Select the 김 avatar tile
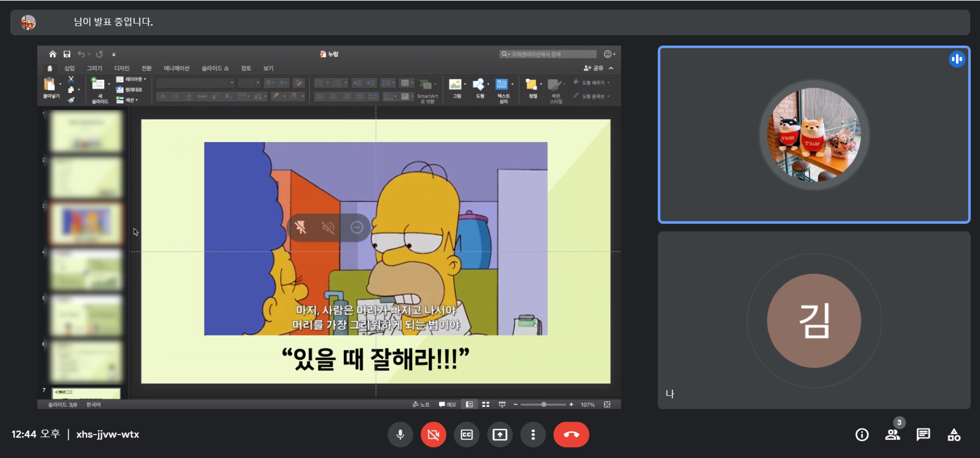 [814, 320]
